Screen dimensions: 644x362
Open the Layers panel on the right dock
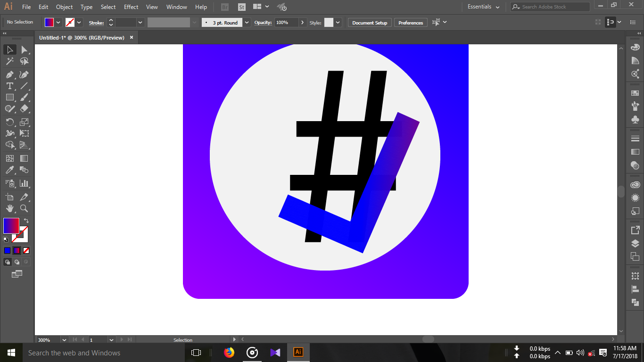(635, 244)
